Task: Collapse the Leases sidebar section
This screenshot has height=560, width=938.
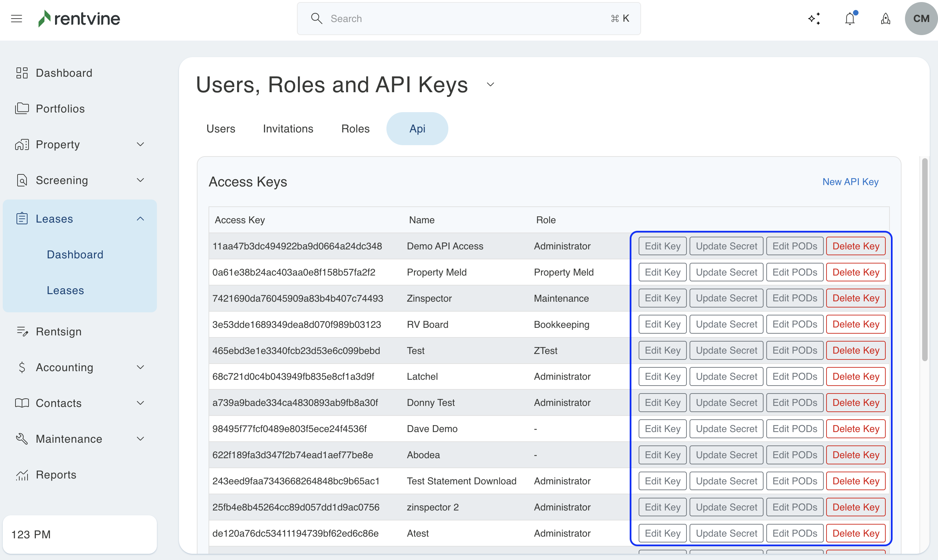Action: [x=140, y=219]
